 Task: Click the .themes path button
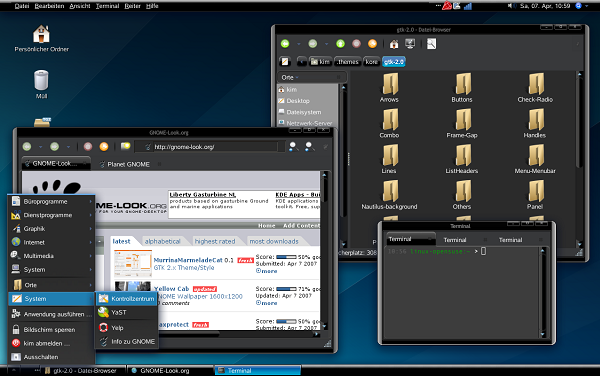348,62
